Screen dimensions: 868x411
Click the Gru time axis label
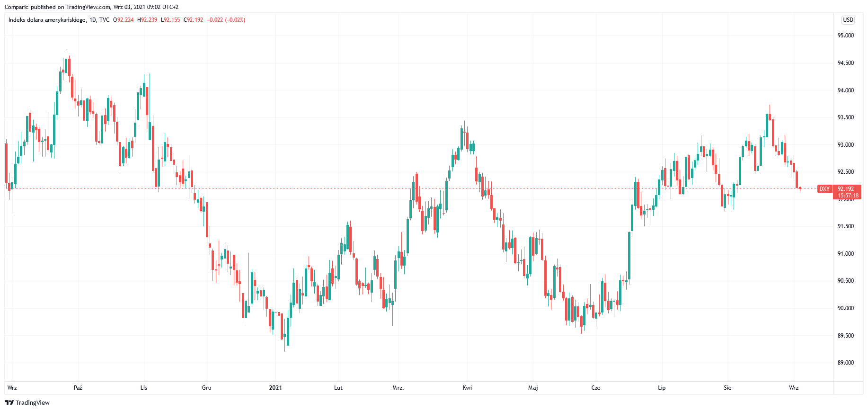coord(207,388)
